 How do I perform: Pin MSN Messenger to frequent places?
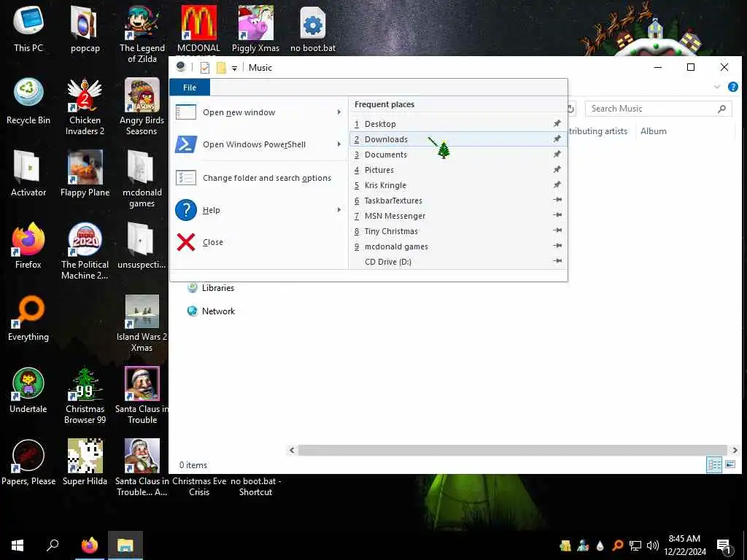coord(557,215)
